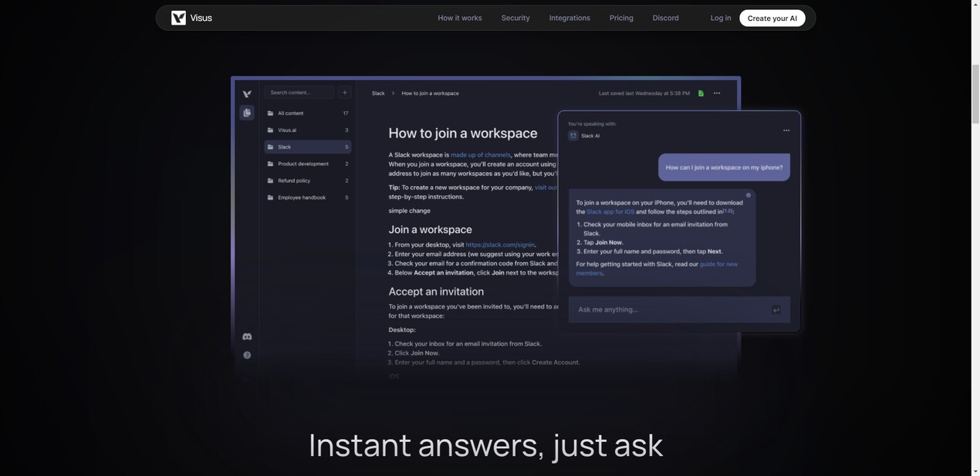980x476 pixels.
Task: Click the small dot on the AI answer bubble
Action: [749, 195]
